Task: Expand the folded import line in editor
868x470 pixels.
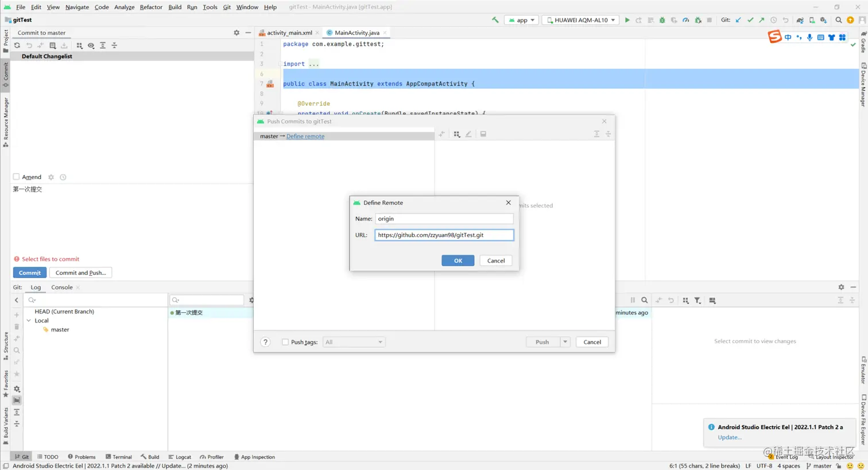Action: click(x=313, y=64)
